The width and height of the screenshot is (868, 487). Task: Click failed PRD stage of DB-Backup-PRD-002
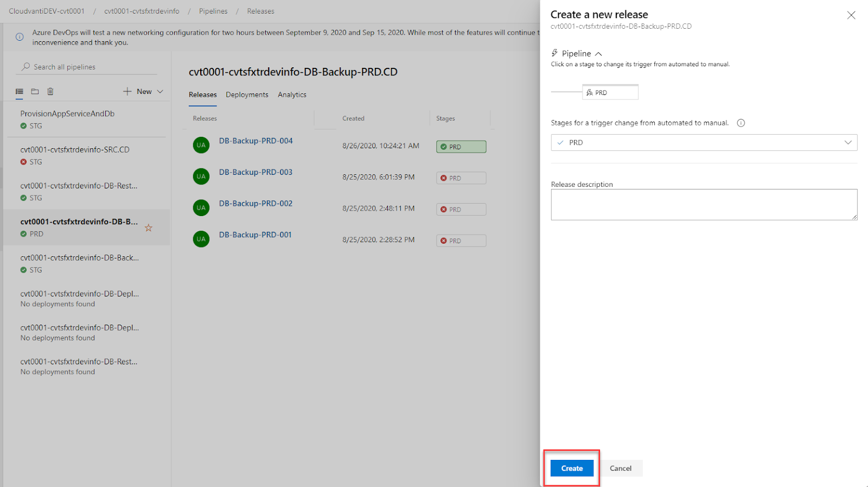461,210
